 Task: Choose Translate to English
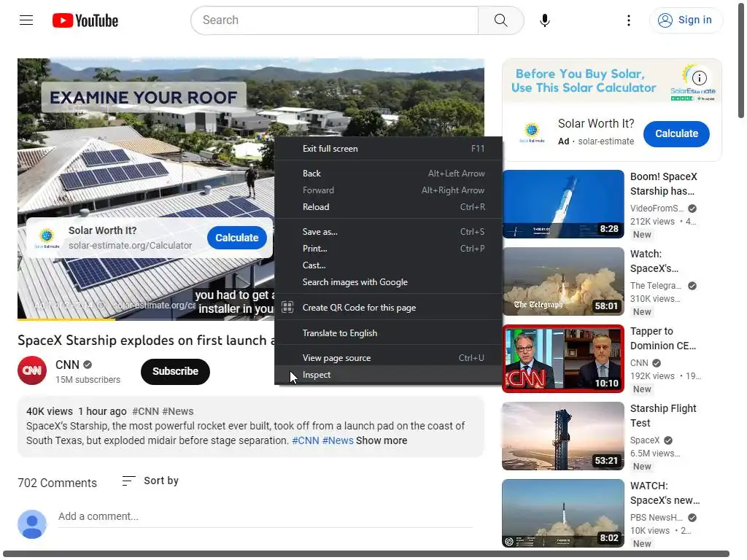pyautogui.click(x=388, y=332)
